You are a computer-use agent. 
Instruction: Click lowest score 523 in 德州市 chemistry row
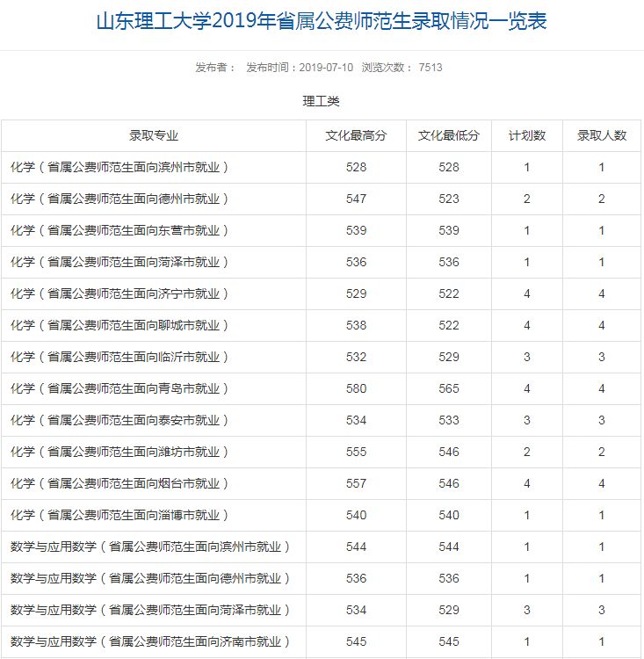449,199
